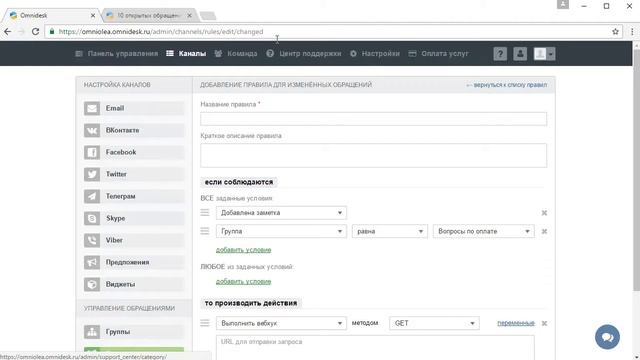Select Виджеты label in sidebar
Image resolution: width=640 pixels, height=360 pixels.
[120, 284]
